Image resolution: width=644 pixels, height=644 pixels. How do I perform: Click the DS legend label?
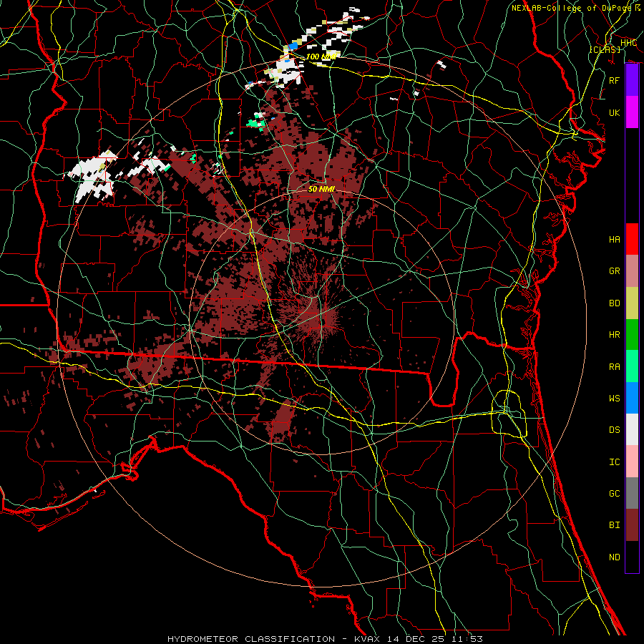615,430
